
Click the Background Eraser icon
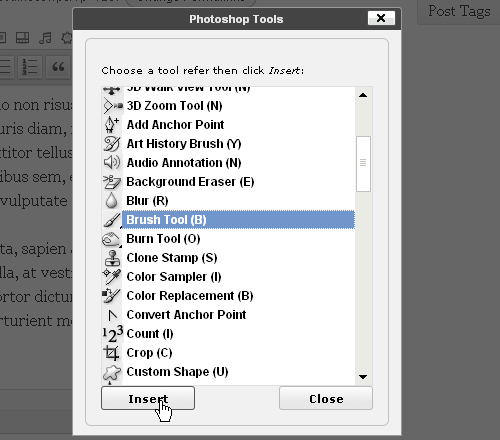112,182
